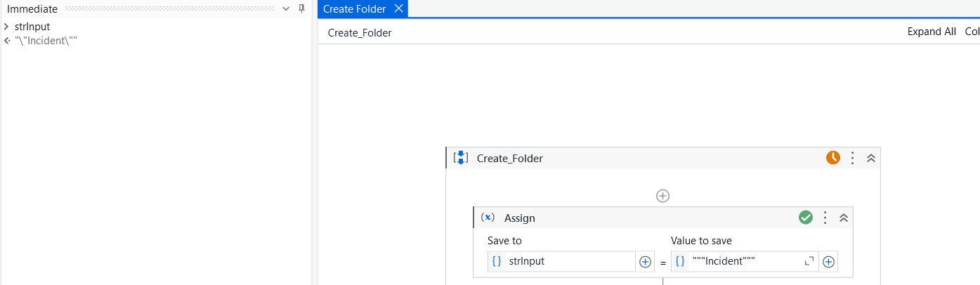Click the Assign activity icon
Screen dimensions: 980x285
pos(488,218)
